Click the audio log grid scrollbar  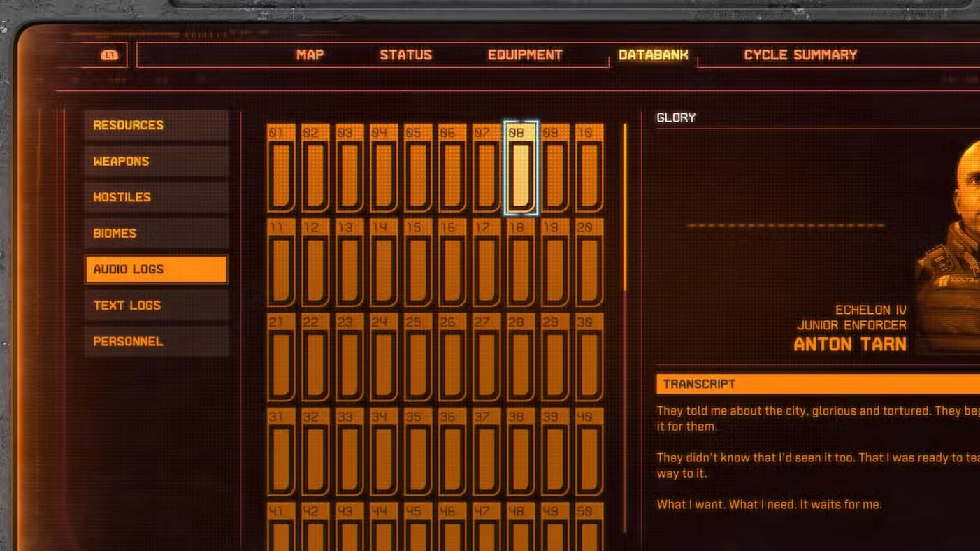pyautogui.click(x=625, y=207)
